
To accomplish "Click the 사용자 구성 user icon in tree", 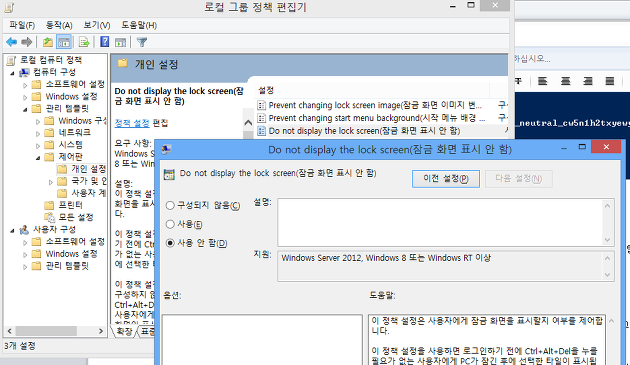I will point(24,230).
